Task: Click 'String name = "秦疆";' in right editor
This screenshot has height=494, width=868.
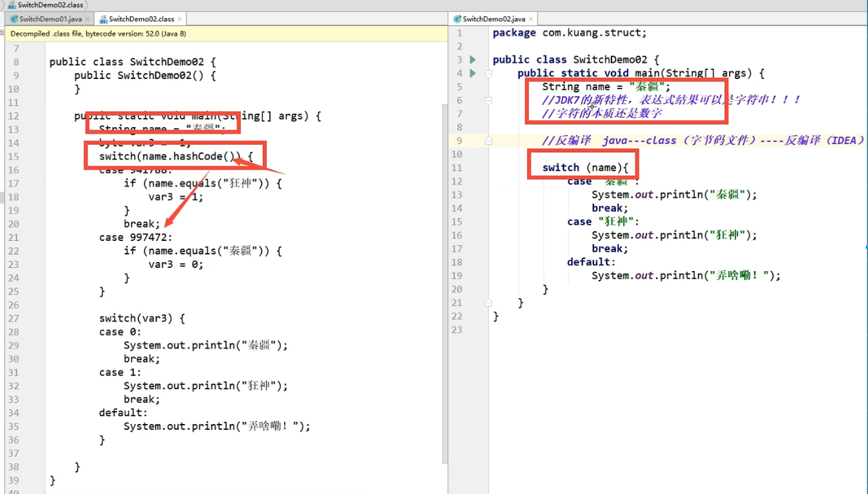Action: (x=606, y=87)
